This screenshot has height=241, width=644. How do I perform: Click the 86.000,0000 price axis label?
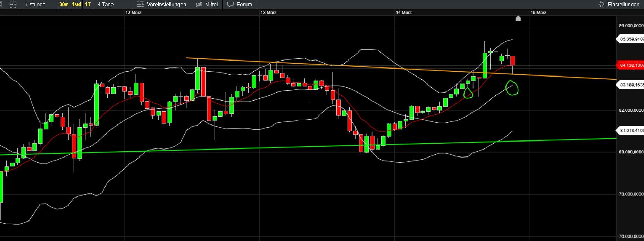tap(631, 26)
